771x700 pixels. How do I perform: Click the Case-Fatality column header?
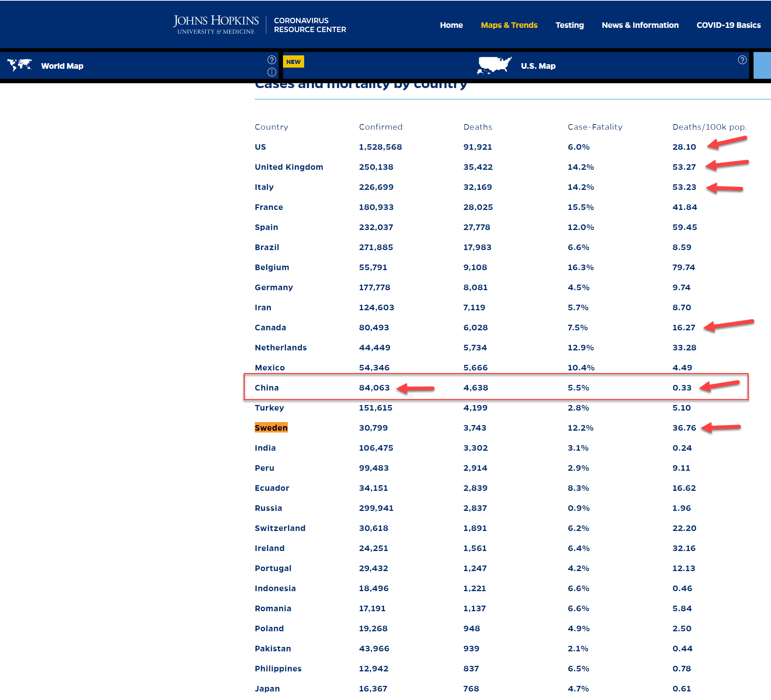point(595,127)
